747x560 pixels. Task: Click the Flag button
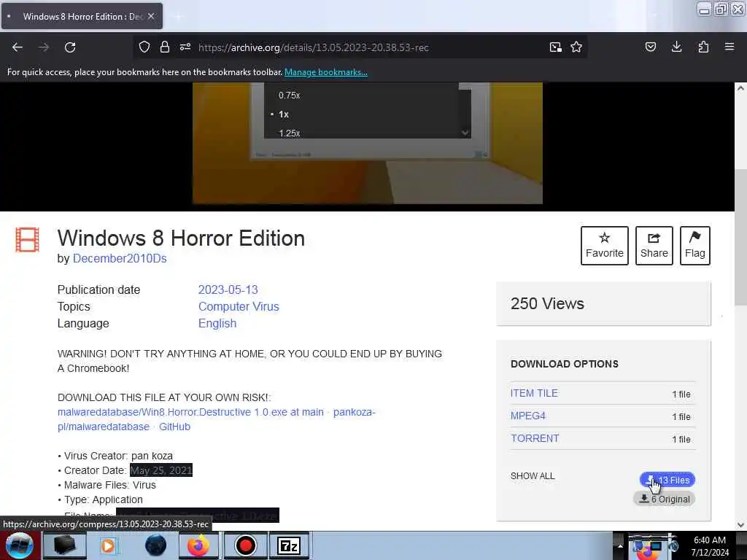[695, 246]
